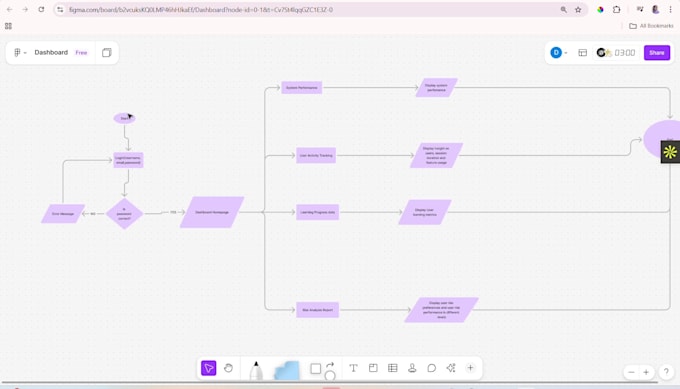Open the layout view icon
The width and height of the screenshot is (680, 389).
tap(582, 52)
